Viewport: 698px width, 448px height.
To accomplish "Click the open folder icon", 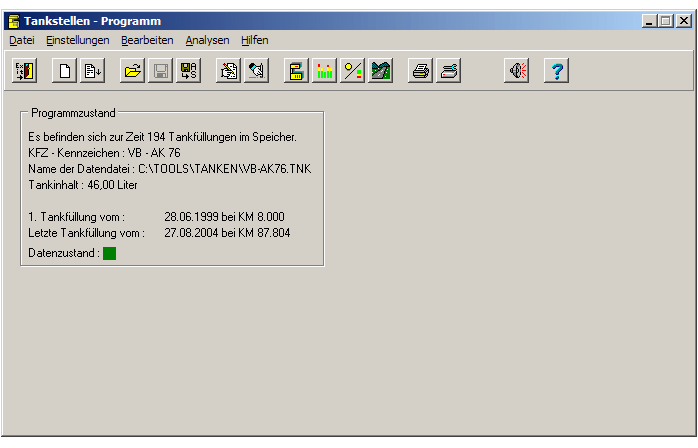I will click(132, 71).
